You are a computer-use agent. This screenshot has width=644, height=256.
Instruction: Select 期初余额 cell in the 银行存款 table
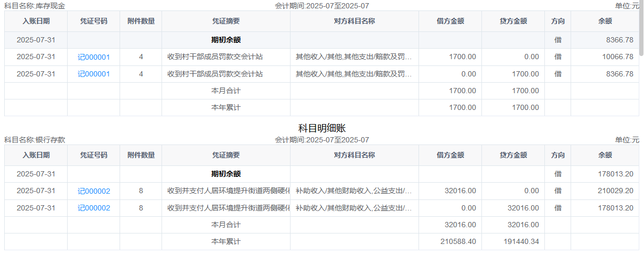[226, 174]
